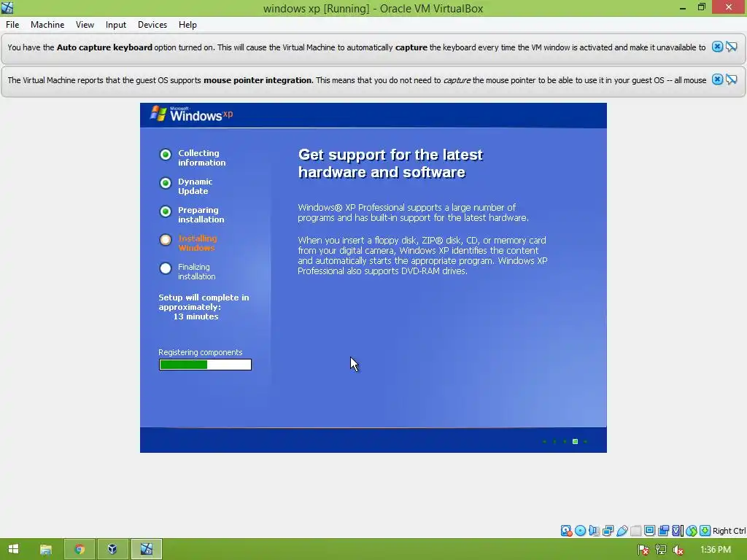Dismiss the Auto capture keyboard notification
The image size is (747, 560).
717,47
